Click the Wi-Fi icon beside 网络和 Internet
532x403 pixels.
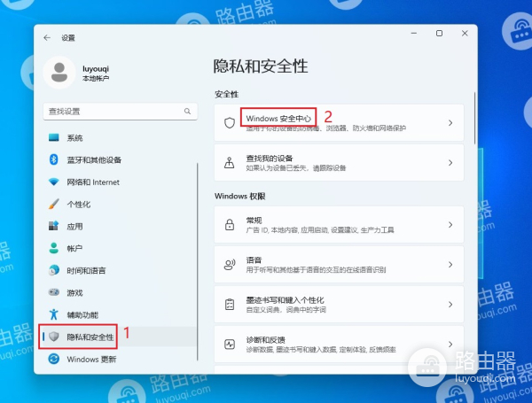click(53, 182)
